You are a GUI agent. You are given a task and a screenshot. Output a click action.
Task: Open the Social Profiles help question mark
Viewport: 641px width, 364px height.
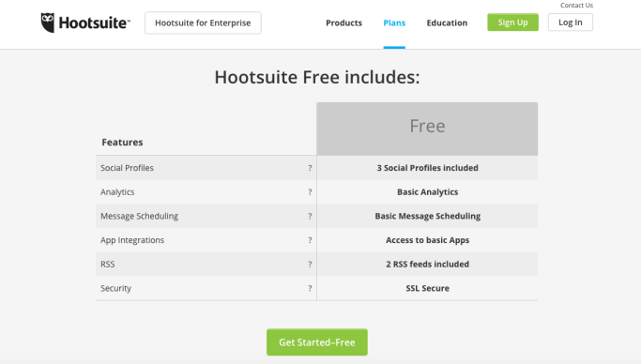click(x=310, y=168)
